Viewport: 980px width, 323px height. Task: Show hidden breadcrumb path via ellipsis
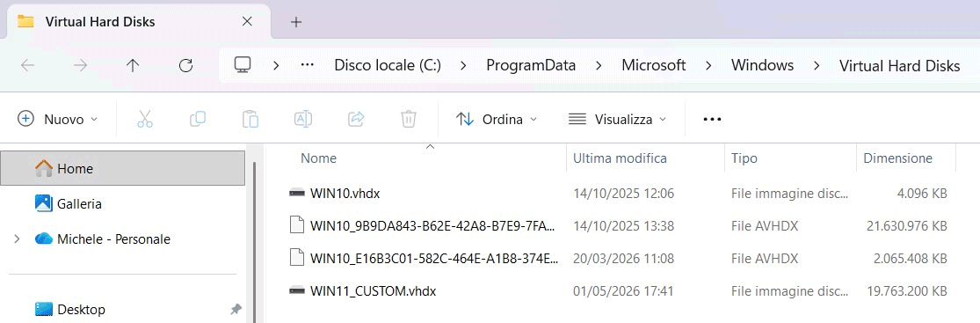pyautogui.click(x=307, y=65)
